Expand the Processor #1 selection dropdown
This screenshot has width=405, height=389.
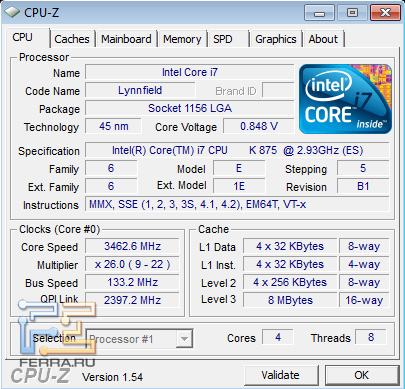pos(184,339)
